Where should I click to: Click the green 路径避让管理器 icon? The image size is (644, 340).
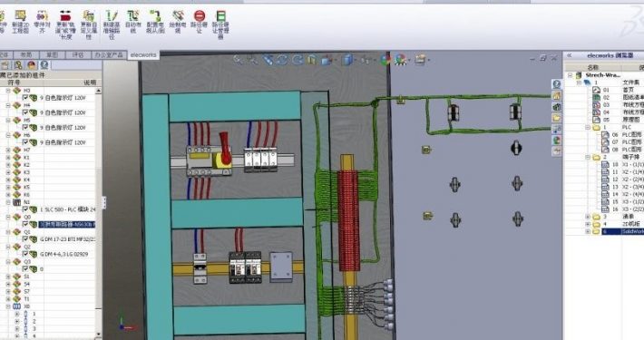(220, 24)
